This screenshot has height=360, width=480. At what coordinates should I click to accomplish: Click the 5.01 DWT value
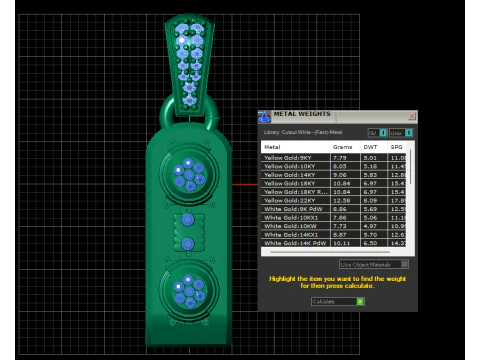pyautogui.click(x=370, y=158)
